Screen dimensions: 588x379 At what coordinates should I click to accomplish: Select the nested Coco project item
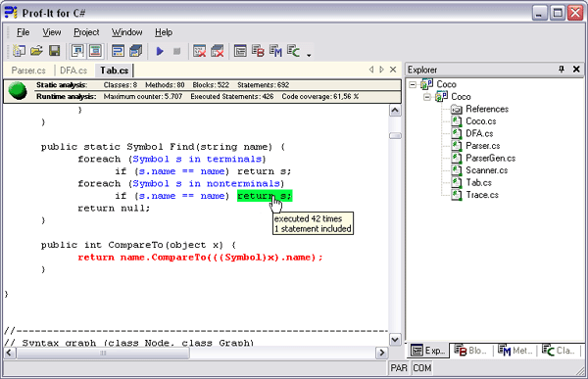point(461,97)
